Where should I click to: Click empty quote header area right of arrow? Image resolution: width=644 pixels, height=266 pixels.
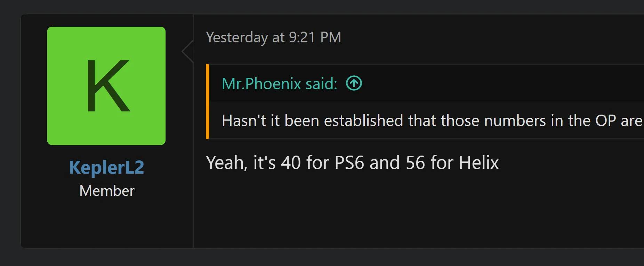[501, 83]
